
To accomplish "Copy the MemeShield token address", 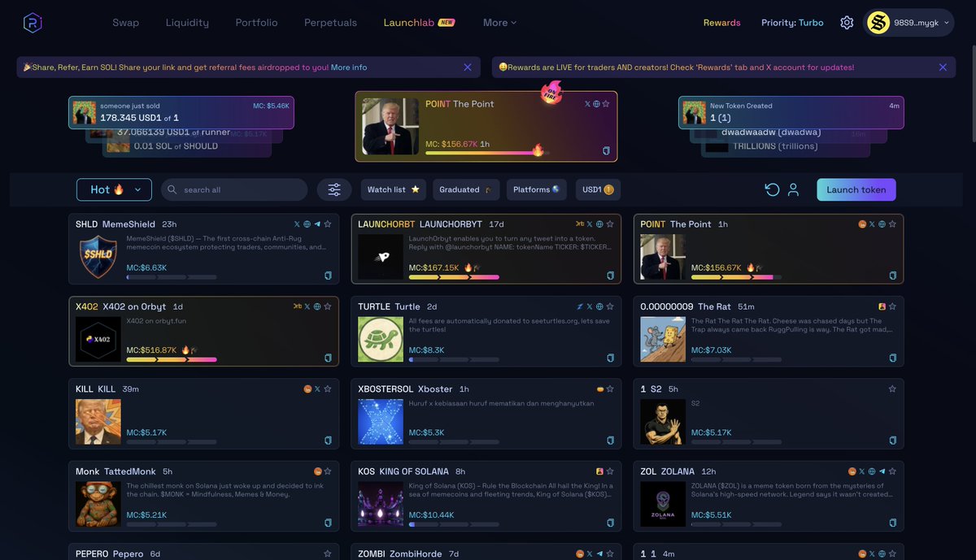I will pos(329,276).
